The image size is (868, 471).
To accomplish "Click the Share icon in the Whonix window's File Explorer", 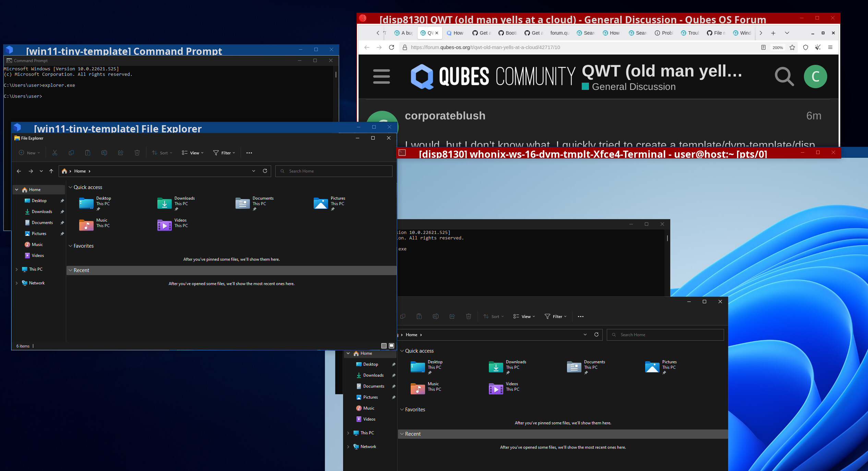I will click(452, 316).
